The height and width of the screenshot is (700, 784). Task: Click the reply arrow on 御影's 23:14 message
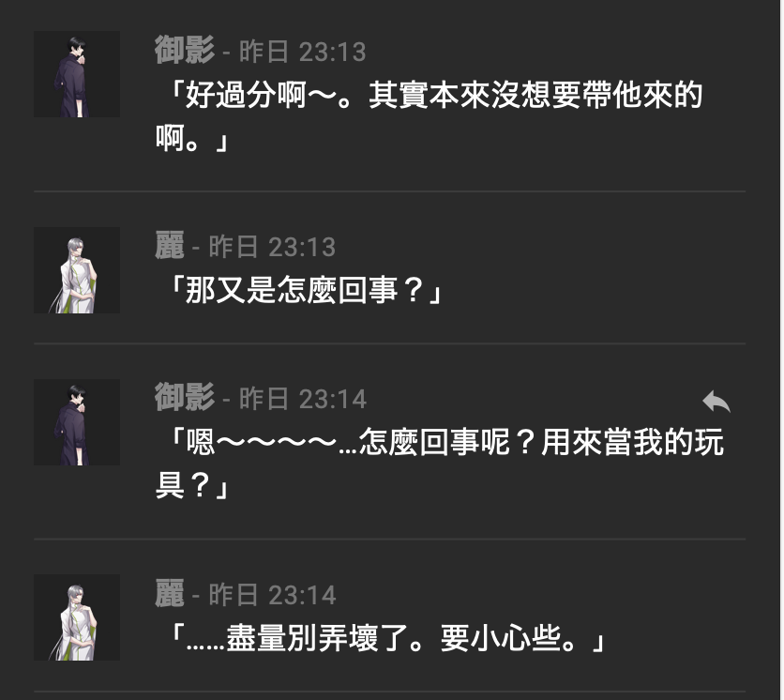(716, 402)
